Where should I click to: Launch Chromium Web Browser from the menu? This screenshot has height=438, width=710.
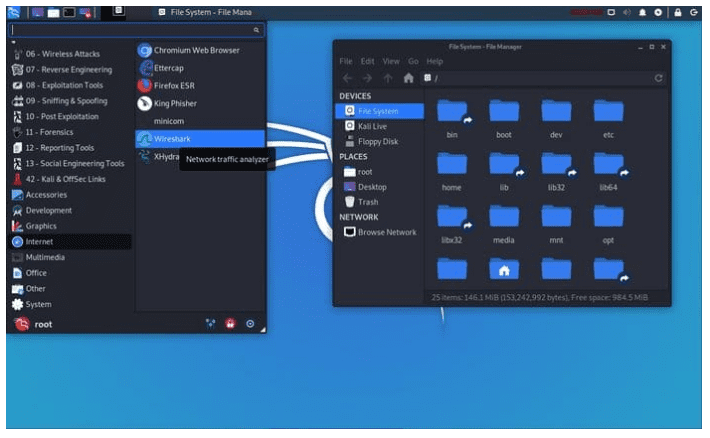pos(200,50)
